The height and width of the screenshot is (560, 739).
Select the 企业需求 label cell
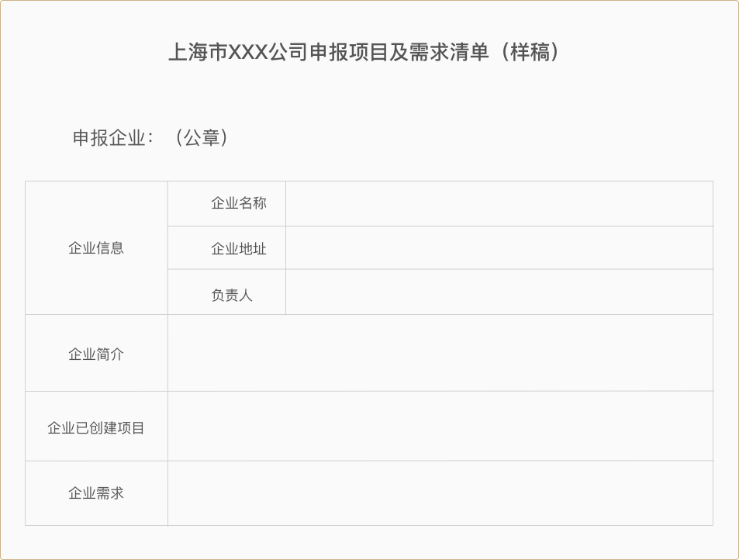(x=96, y=493)
